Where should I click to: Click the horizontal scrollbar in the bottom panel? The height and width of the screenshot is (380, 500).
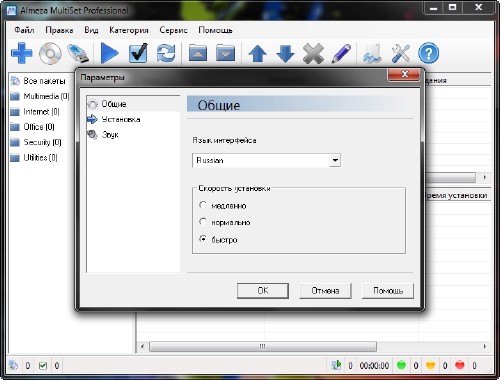pos(263,346)
